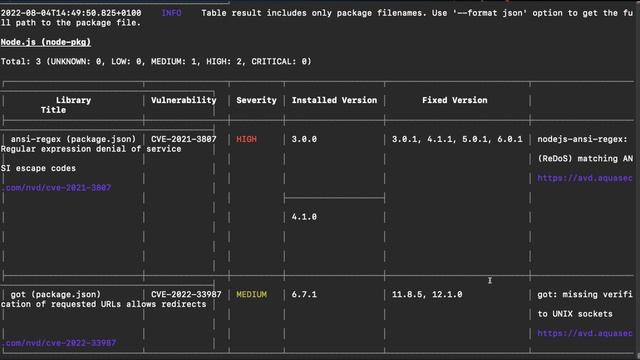Click the Title header text
The width and height of the screenshot is (640, 360).
pos(53,110)
